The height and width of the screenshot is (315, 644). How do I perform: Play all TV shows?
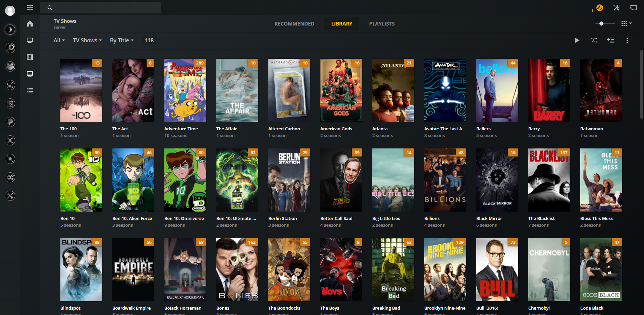point(577,40)
